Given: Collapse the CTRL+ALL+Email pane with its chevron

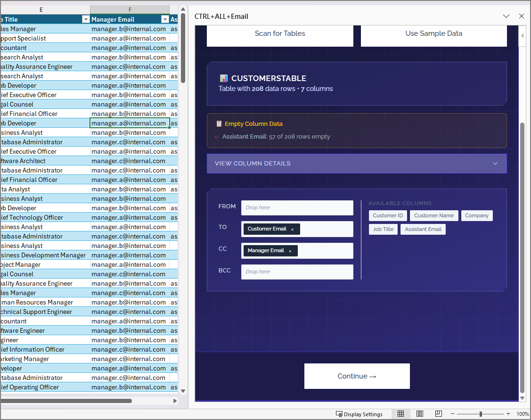Looking at the screenshot, I should [506, 16].
